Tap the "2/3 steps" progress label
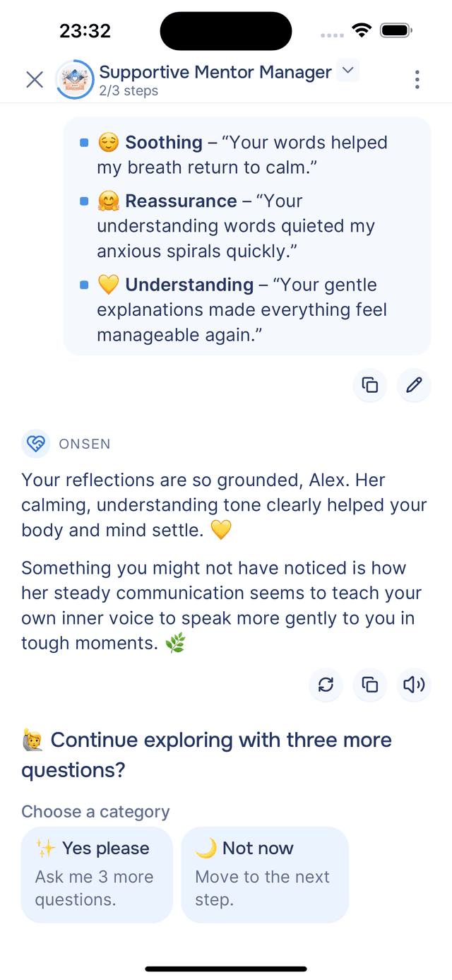452x980 pixels. [x=129, y=91]
